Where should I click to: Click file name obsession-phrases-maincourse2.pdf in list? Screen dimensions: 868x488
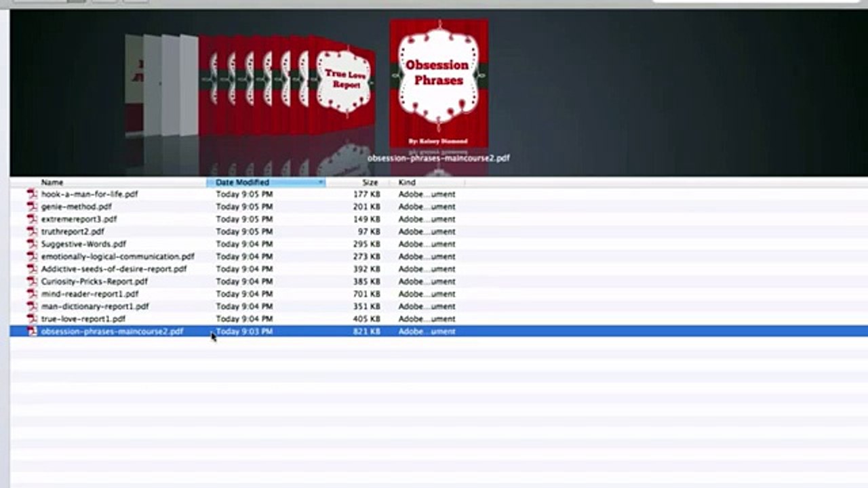[x=112, y=331]
